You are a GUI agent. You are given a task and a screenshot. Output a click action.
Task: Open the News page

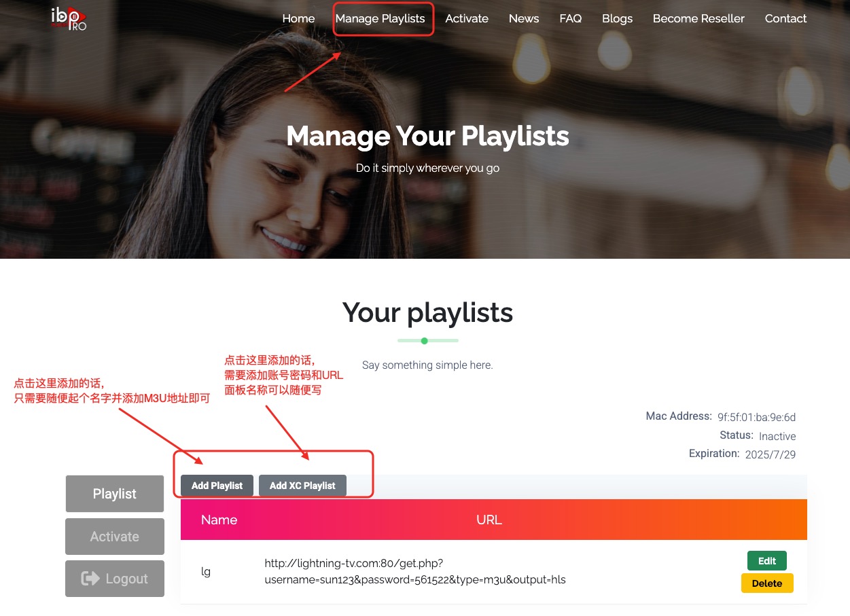524,18
